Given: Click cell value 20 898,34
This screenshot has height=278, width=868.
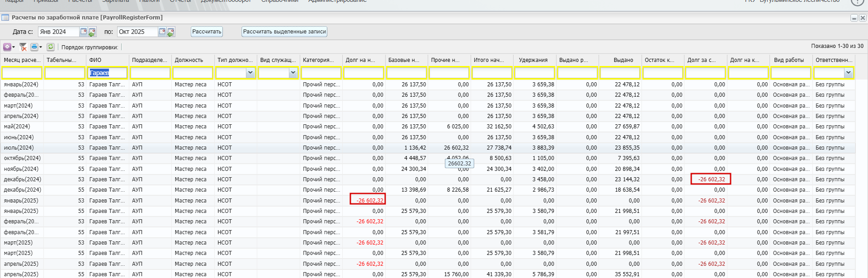Looking at the screenshot, I should 627,169.
